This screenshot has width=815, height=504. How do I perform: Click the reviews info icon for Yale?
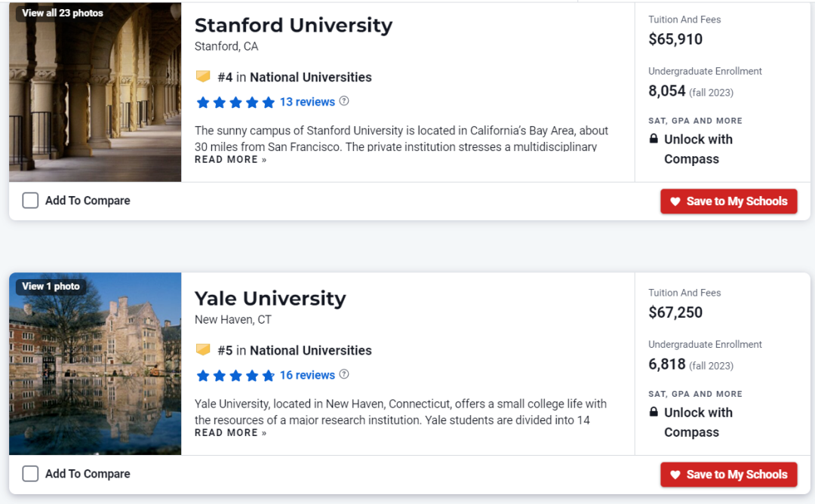344,374
